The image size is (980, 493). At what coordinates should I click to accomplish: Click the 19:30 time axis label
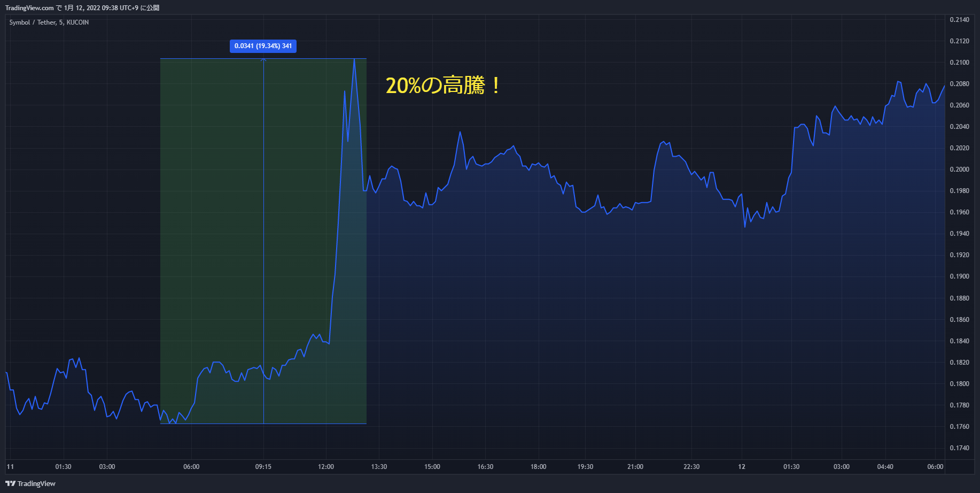pos(585,467)
